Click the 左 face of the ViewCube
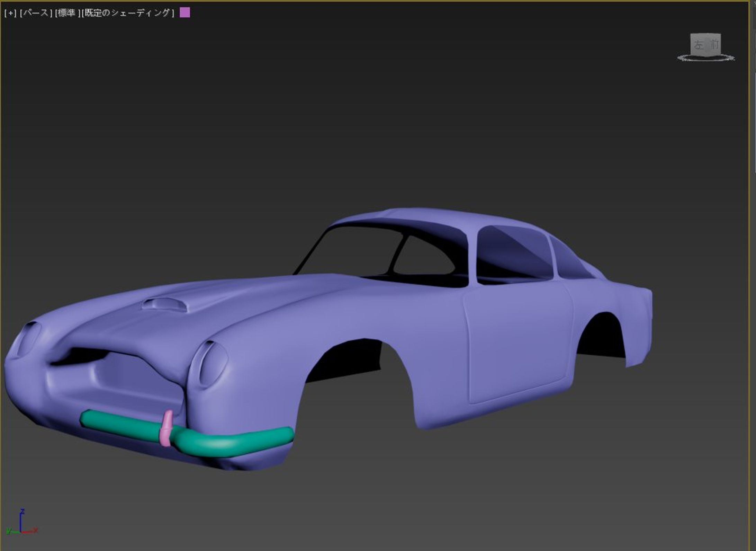756x551 pixels. pos(698,45)
